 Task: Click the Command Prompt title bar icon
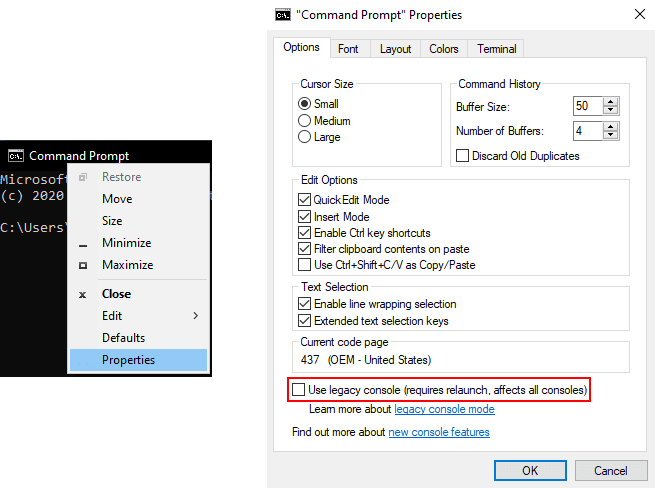point(15,155)
